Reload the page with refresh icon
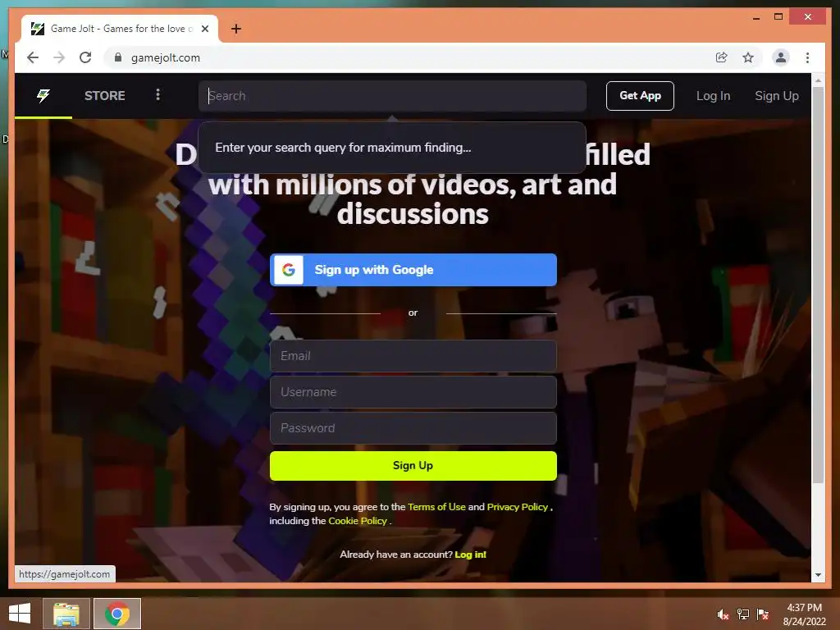 [x=85, y=57]
